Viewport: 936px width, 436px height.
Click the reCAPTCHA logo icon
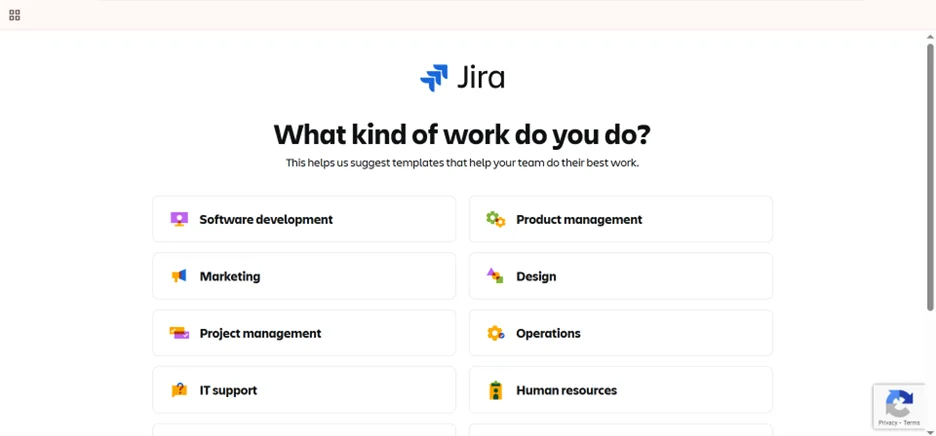coord(900,404)
